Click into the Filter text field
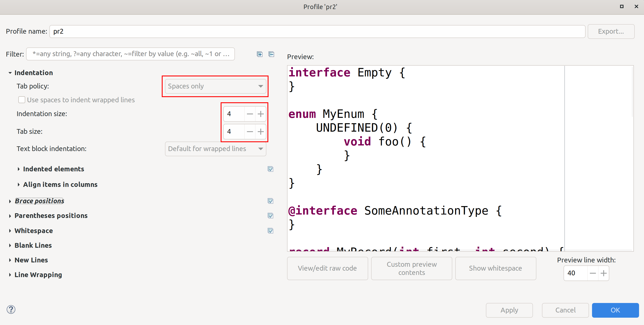The image size is (644, 325). [130, 54]
